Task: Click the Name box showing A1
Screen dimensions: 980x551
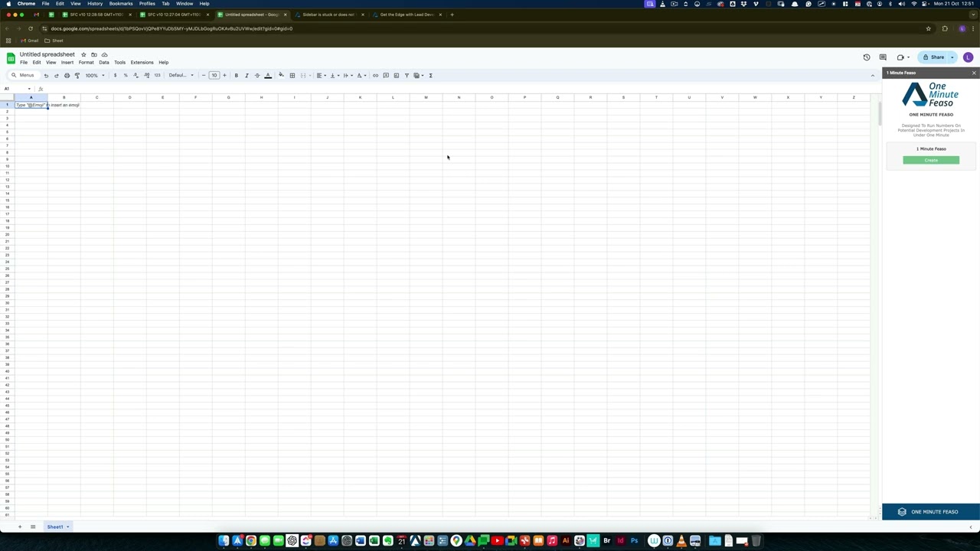Action: click(x=17, y=89)
